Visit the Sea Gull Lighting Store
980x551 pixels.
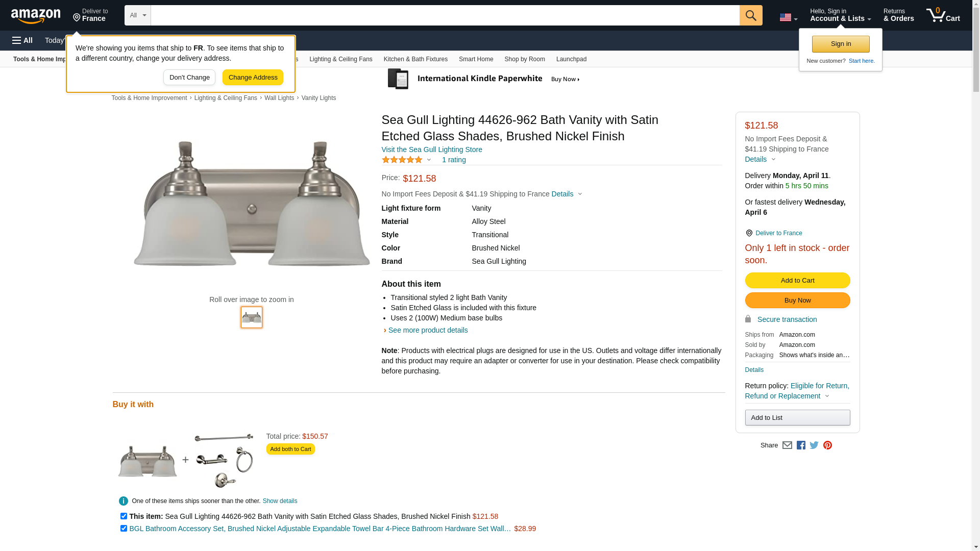point(432,149)
